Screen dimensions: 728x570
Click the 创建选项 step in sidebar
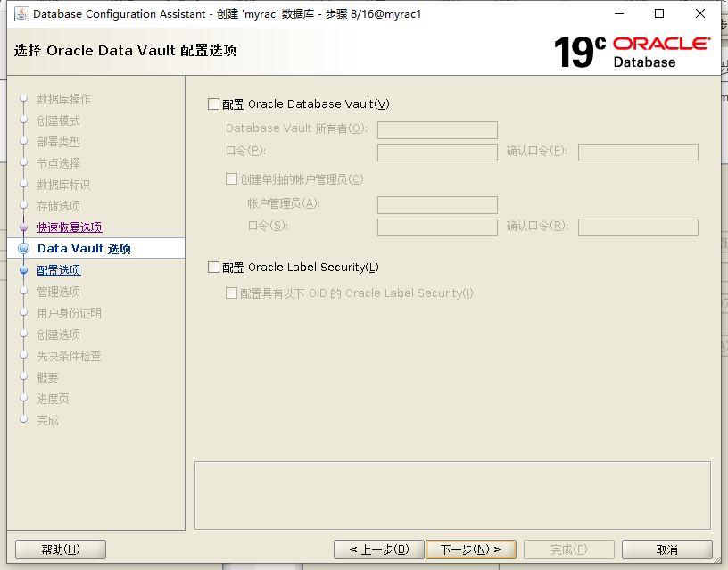(59, 335)
